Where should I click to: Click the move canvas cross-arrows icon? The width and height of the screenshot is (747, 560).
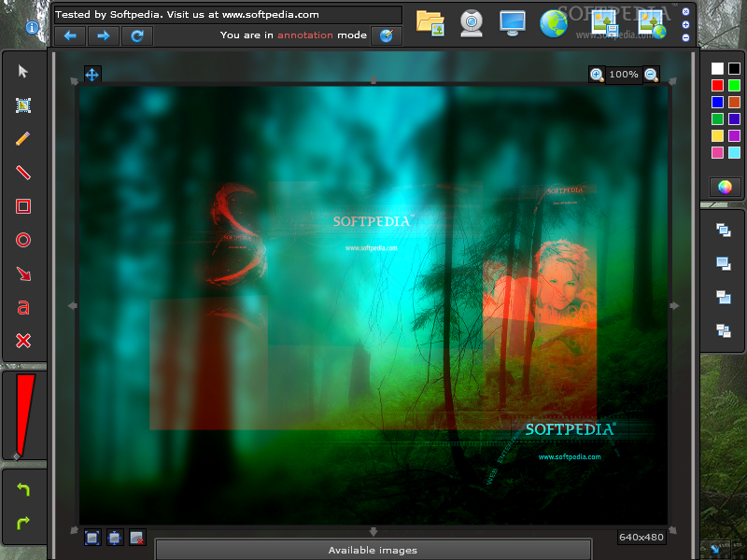pos(92,75)
